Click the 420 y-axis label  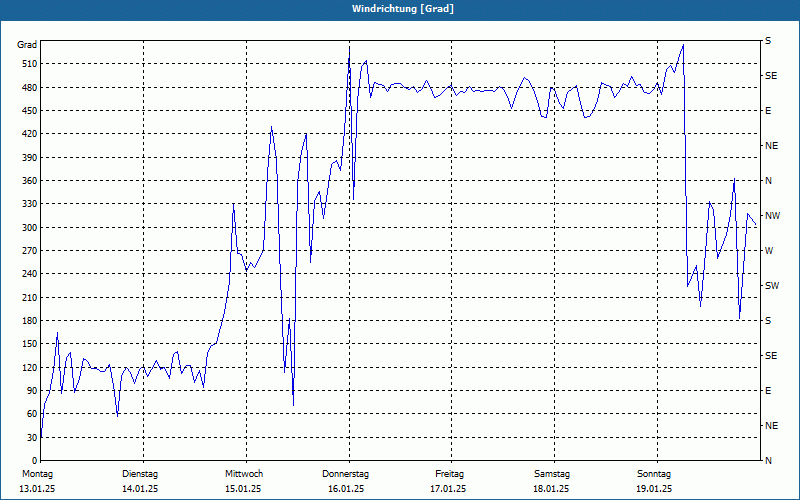coord(31,134)
